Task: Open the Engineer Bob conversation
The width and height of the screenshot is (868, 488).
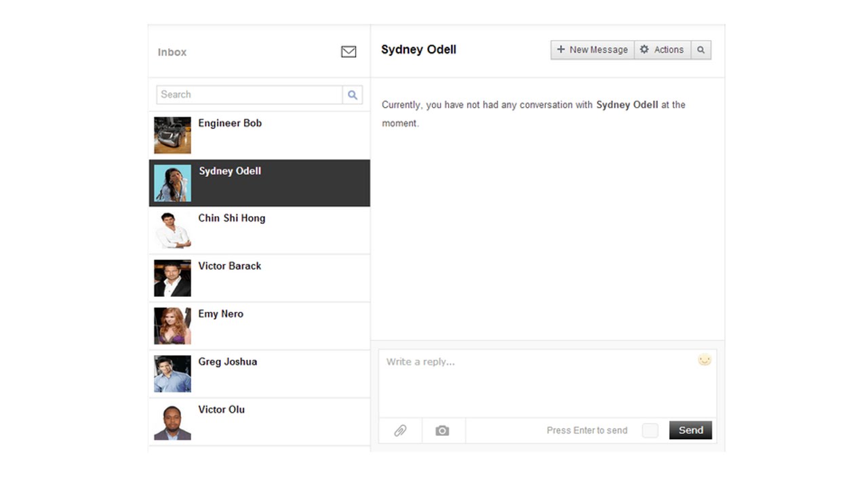Action: [259, 135]
